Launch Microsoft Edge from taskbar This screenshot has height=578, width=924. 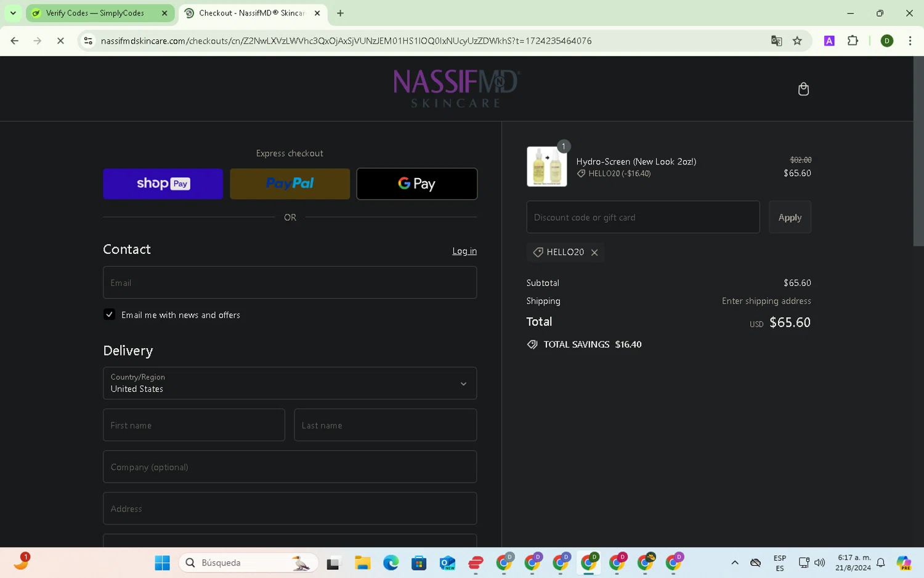pos(391,563)
